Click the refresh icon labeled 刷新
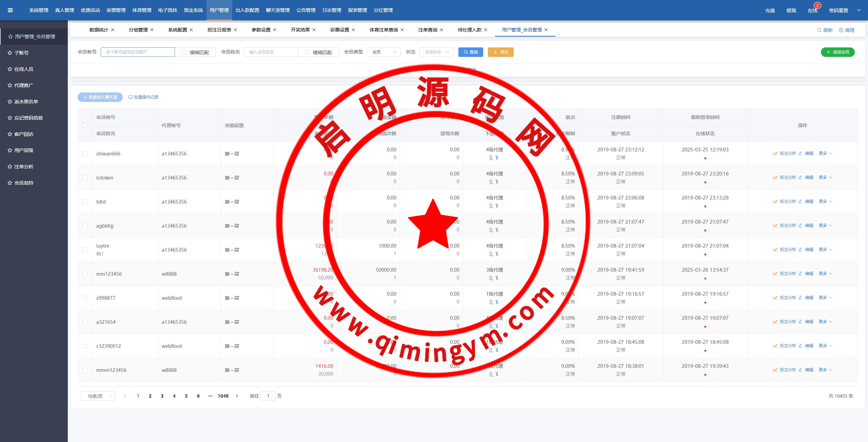Viewport: 868px width, 442px height. point(819,30)
